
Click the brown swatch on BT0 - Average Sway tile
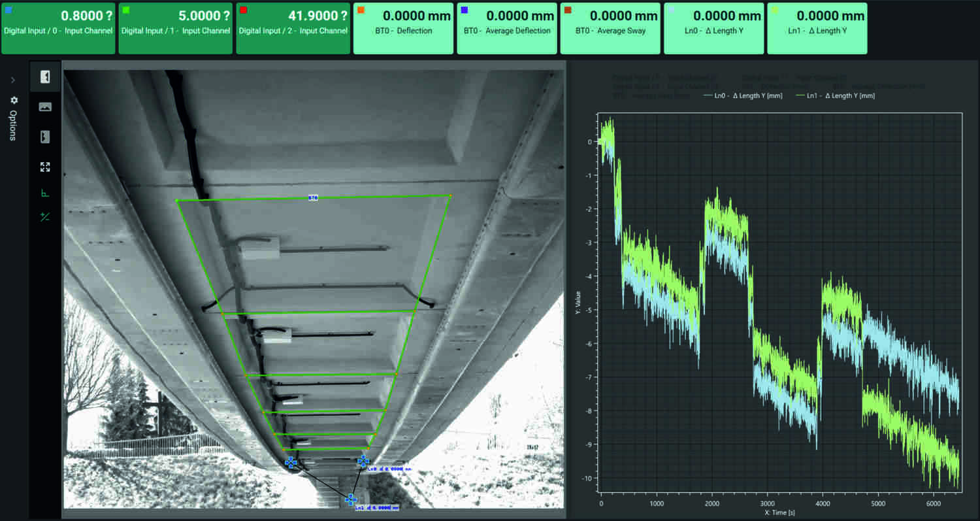point(567,10)
